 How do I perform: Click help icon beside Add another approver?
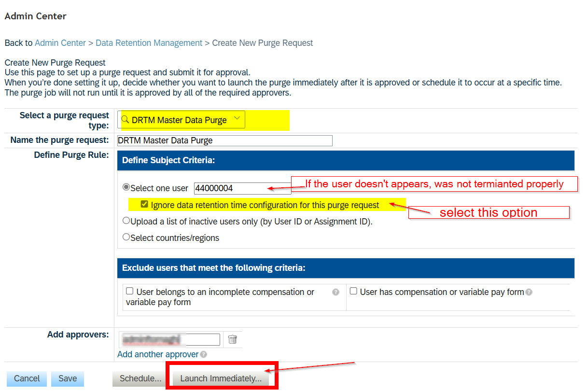tap(204, 355)
